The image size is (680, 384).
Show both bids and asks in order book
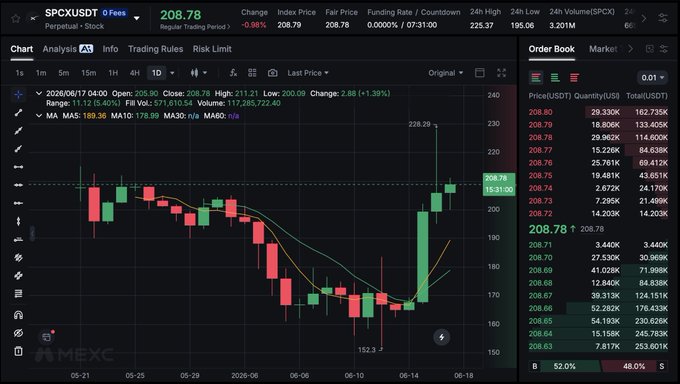(x=536, y=78)
